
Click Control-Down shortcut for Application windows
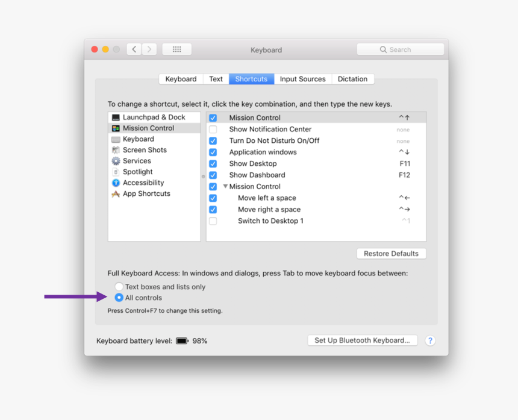tap(404, 152)
